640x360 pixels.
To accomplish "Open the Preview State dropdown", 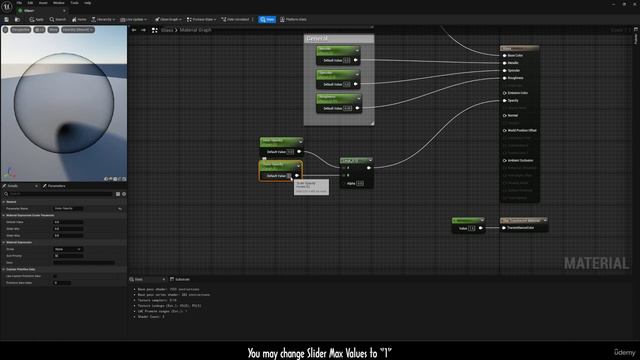I will pos(202,20).
